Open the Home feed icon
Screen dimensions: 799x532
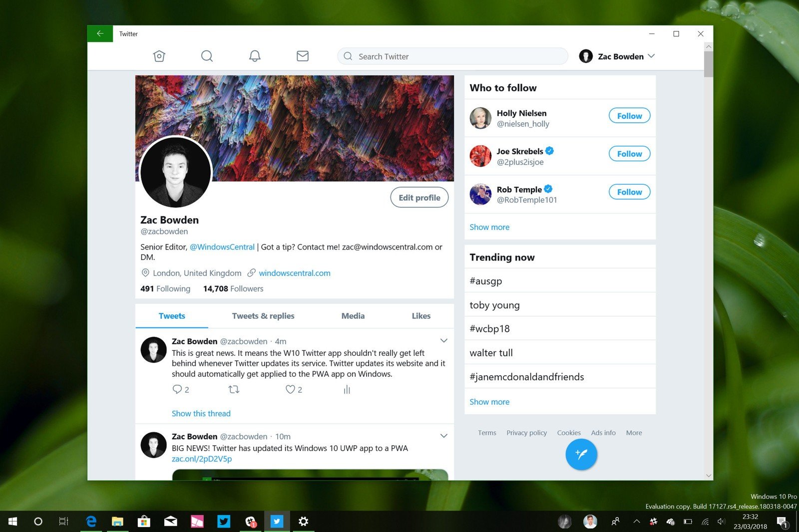tap(159, 56)
